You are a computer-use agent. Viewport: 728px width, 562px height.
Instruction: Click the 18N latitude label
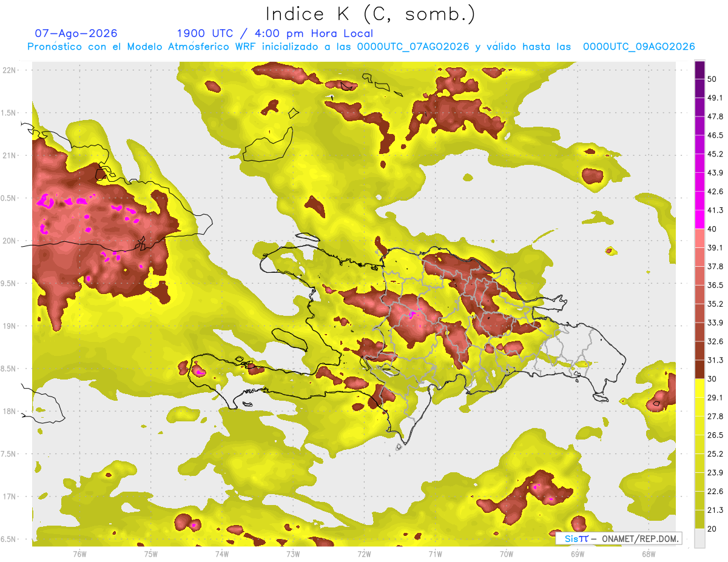pos(10,411)
